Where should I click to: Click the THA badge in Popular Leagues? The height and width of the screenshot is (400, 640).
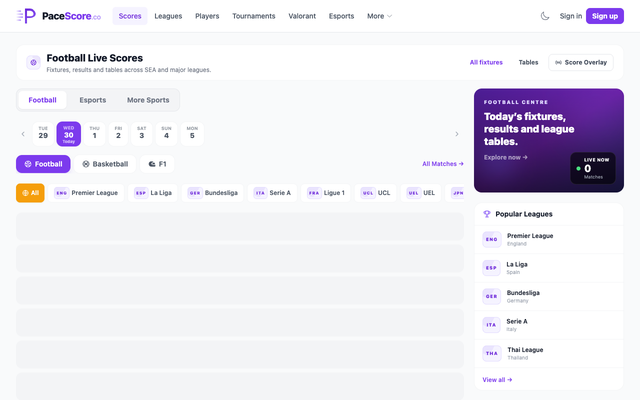pos(491,353)
